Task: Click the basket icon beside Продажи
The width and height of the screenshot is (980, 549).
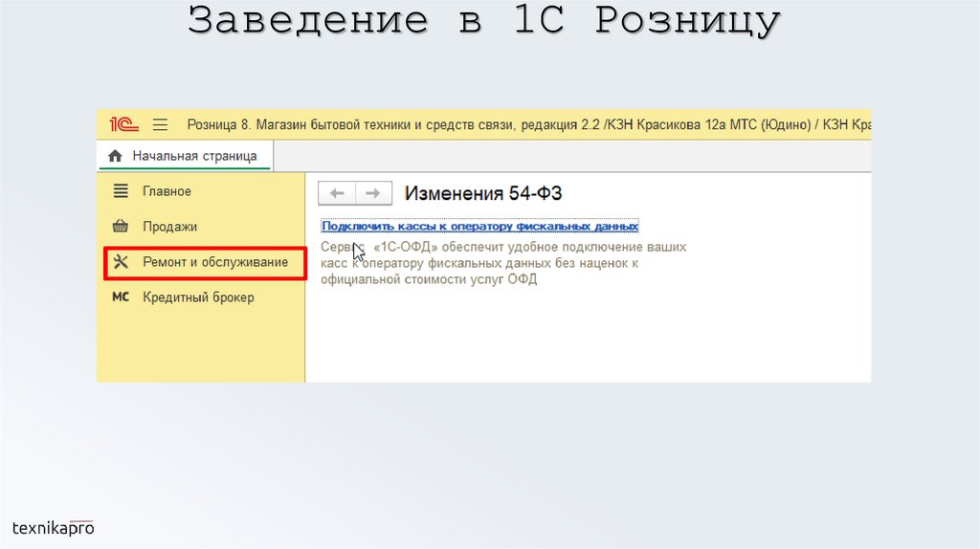Action: click(121, 226)
